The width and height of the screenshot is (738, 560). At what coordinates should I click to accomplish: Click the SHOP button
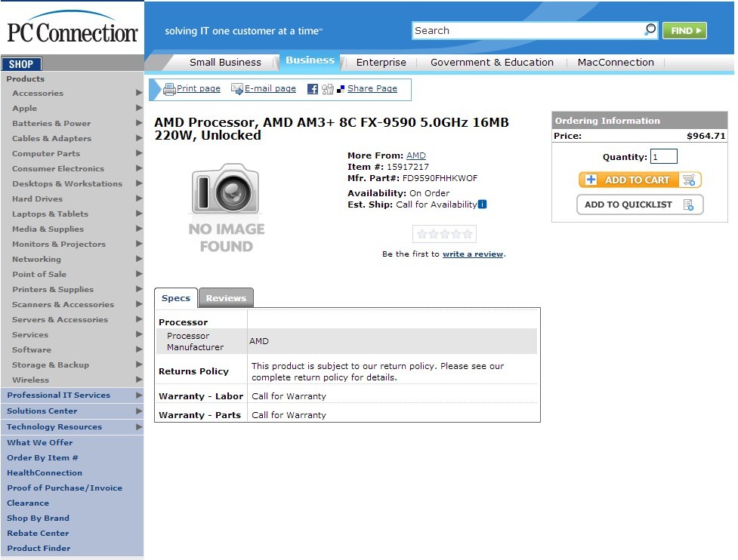tap(22, 64)
